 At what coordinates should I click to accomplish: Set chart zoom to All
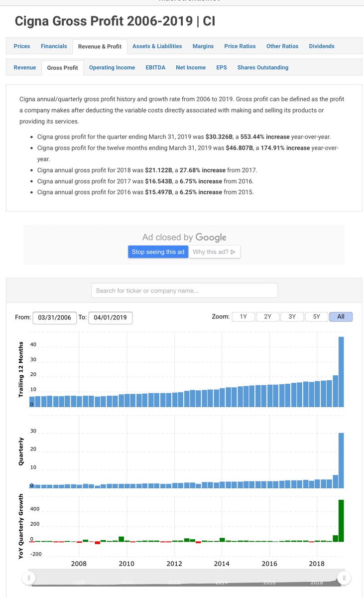(341, 317)
